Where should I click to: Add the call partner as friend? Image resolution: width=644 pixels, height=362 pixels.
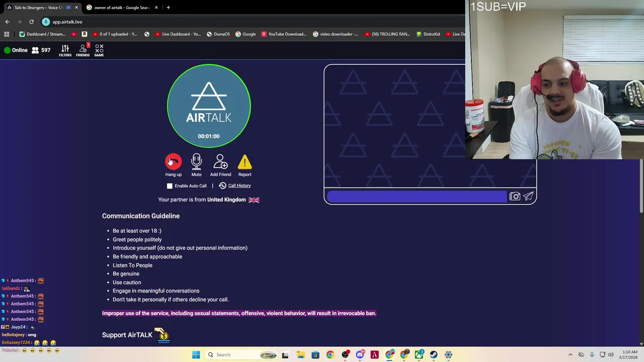point(220,162)
